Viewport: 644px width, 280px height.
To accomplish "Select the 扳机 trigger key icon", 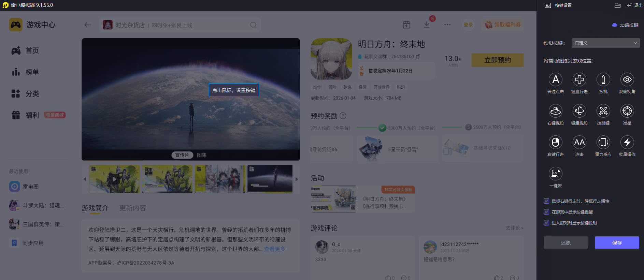I will (603, 80).
